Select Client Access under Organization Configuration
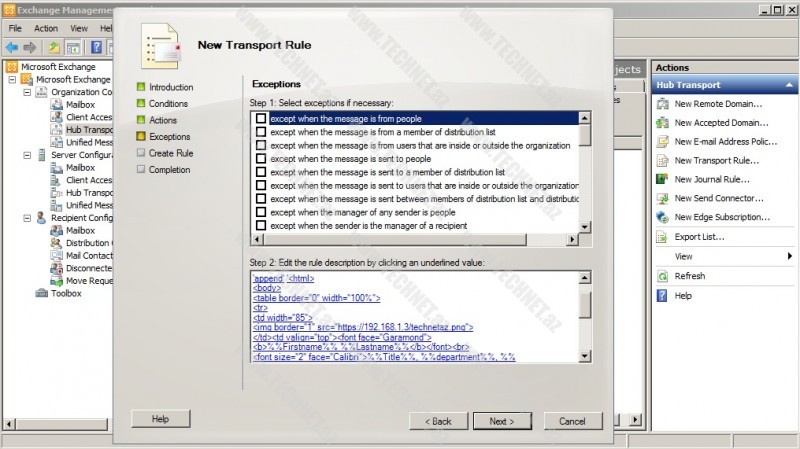 (89, 117)
